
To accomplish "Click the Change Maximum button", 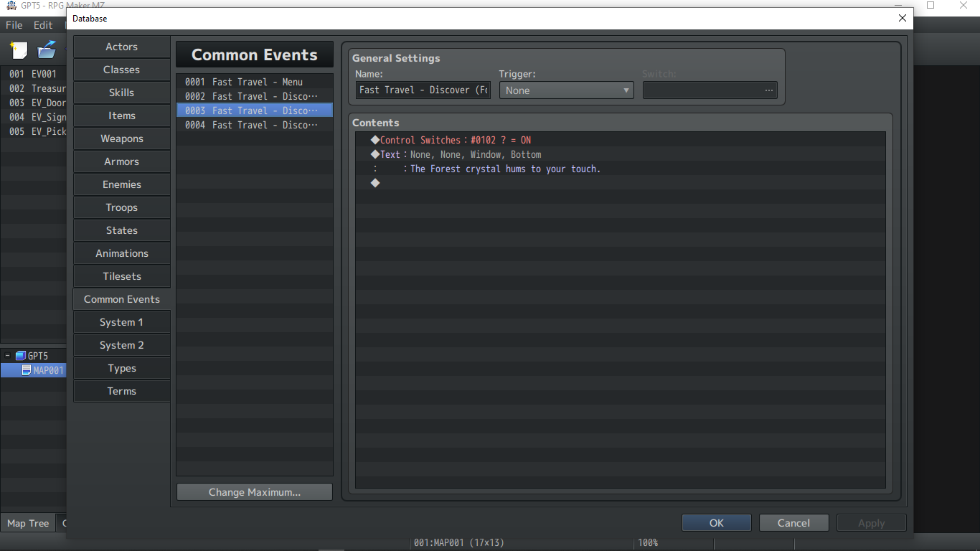I will tap(255, 492).
